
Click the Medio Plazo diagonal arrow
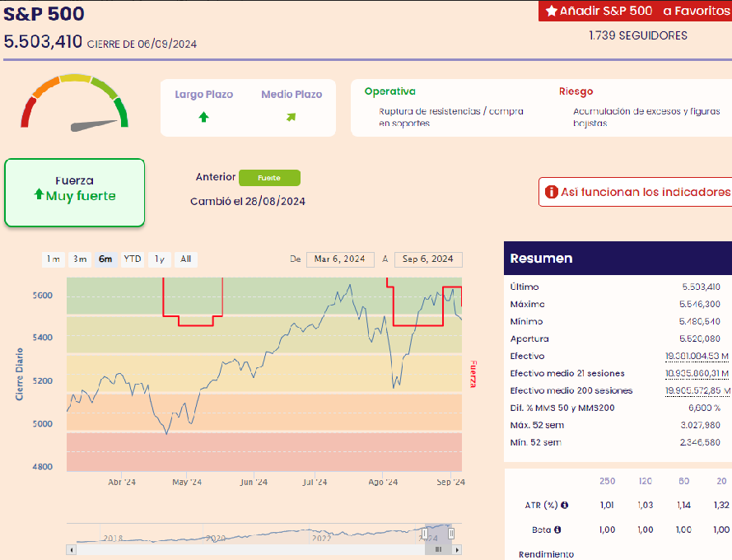pos(291,117)
